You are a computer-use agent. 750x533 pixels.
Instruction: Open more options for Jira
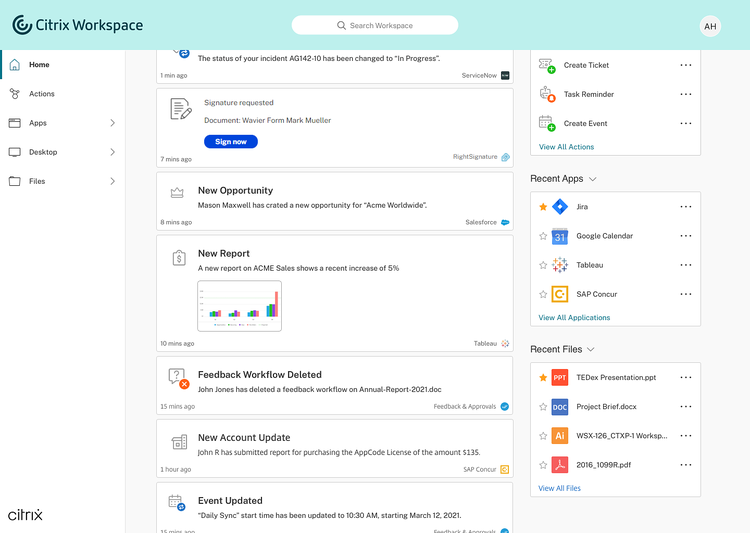[686, 207]
